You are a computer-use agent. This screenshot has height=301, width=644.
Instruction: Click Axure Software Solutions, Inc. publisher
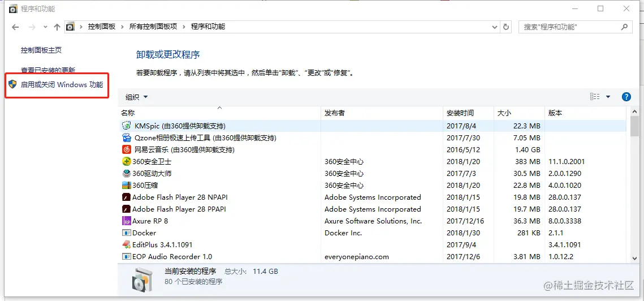[373, 221]
